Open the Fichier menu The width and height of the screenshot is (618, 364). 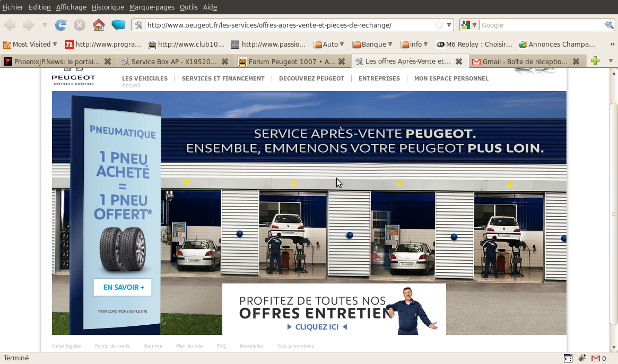point(13,7)
